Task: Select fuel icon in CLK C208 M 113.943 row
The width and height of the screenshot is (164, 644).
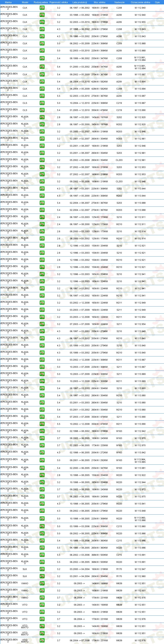Action: tap(42, 29)
